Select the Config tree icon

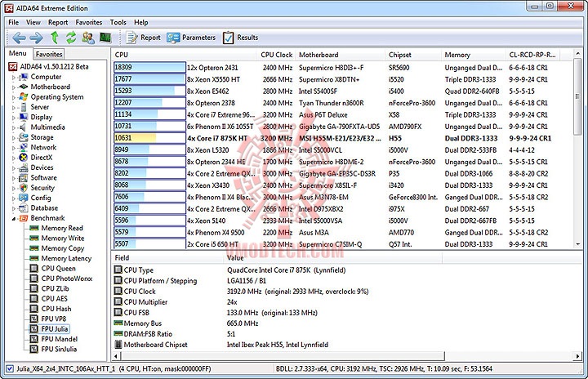pos(24,198)
